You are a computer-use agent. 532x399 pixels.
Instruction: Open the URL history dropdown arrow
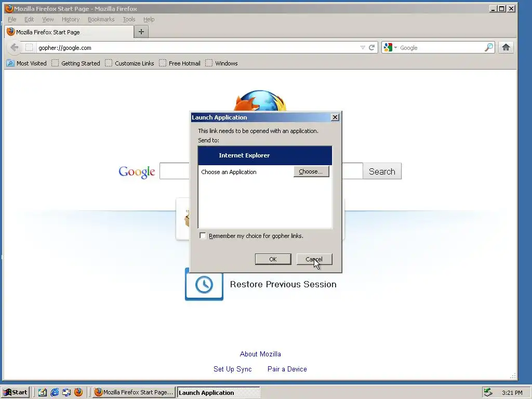click(363, 47)
